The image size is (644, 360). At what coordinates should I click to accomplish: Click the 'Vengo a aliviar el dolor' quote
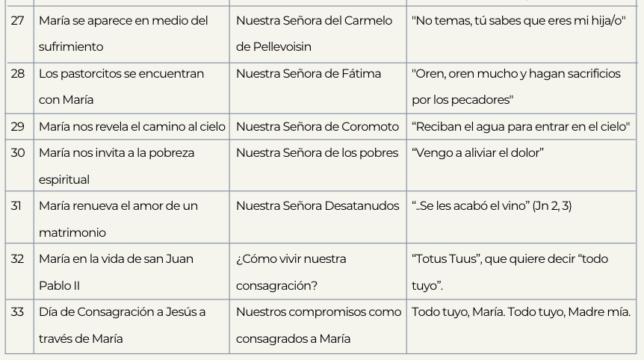(477, 153)
